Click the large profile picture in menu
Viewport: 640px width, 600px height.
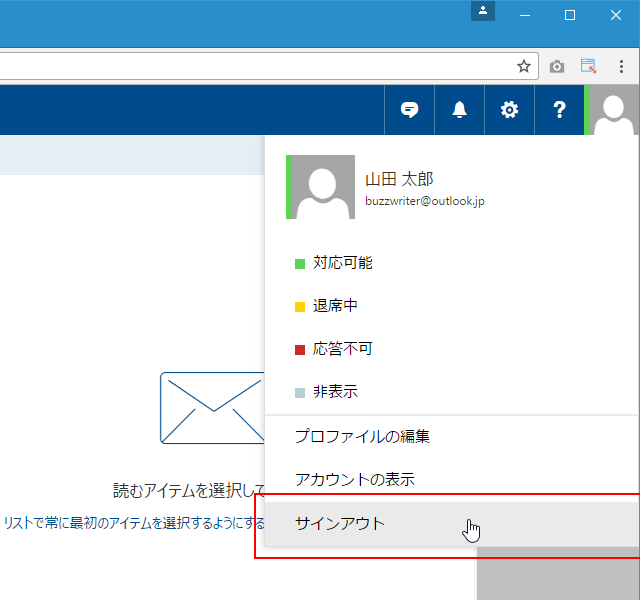tap(320, 187)
